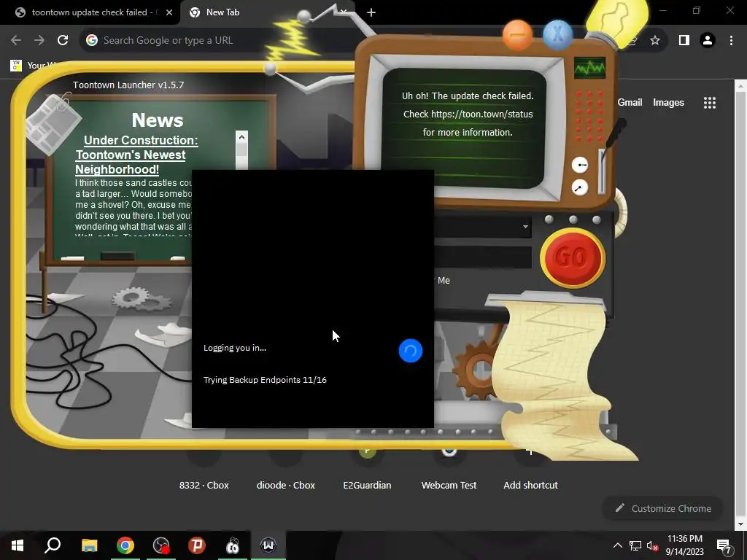
Task: Click the Logging you in... text
Action: [x=235, y=348]
